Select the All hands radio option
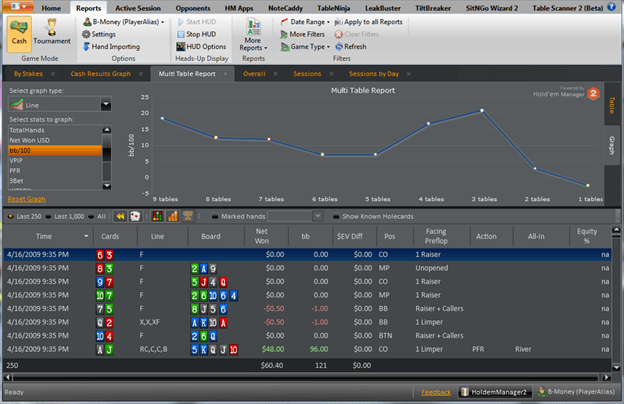Screen dimensions: 624x404 coord(97,217)
